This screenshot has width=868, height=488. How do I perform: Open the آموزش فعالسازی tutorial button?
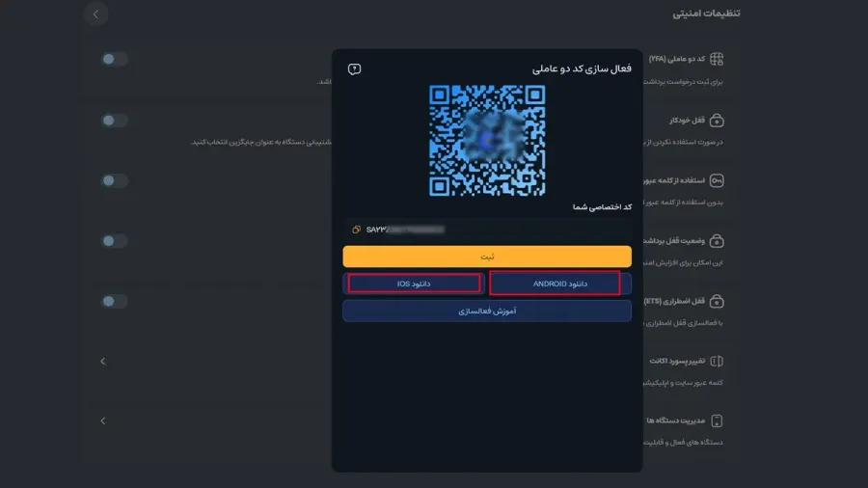click(x=487, y=311)
